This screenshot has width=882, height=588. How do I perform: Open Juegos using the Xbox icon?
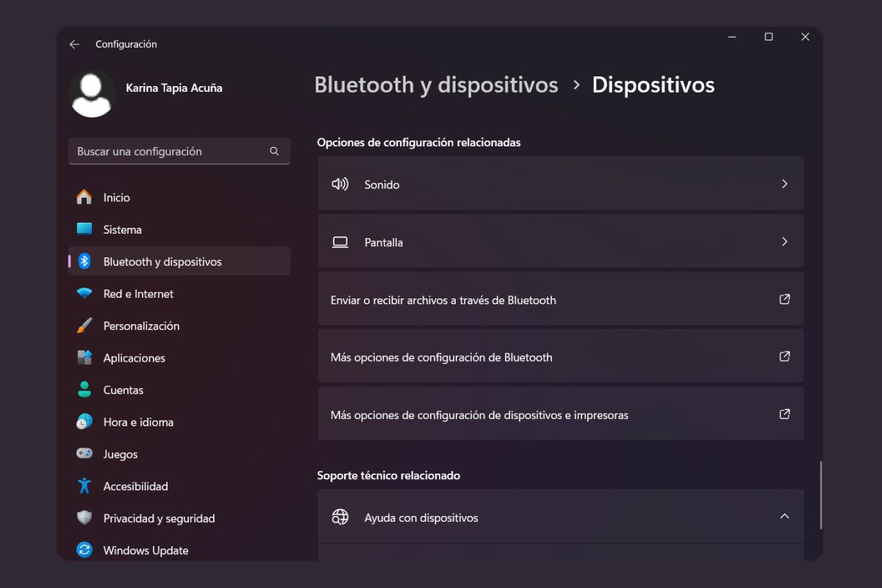[85, 453]
